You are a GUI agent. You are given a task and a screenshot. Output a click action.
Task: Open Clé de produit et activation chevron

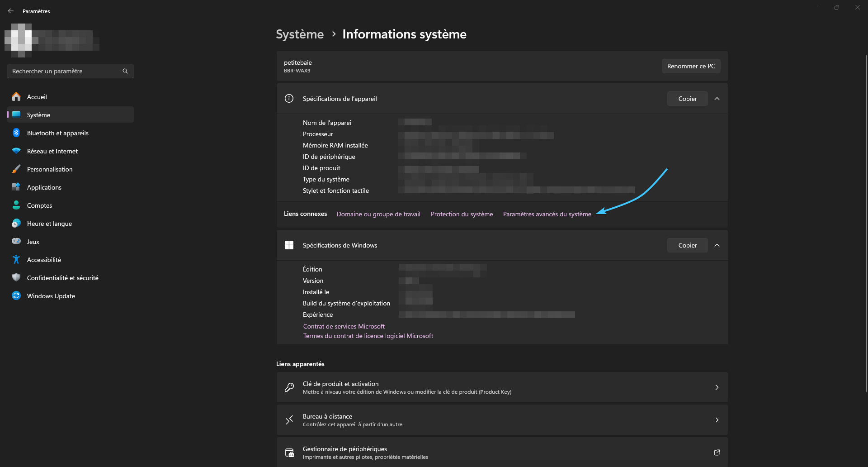pos(717,387)
